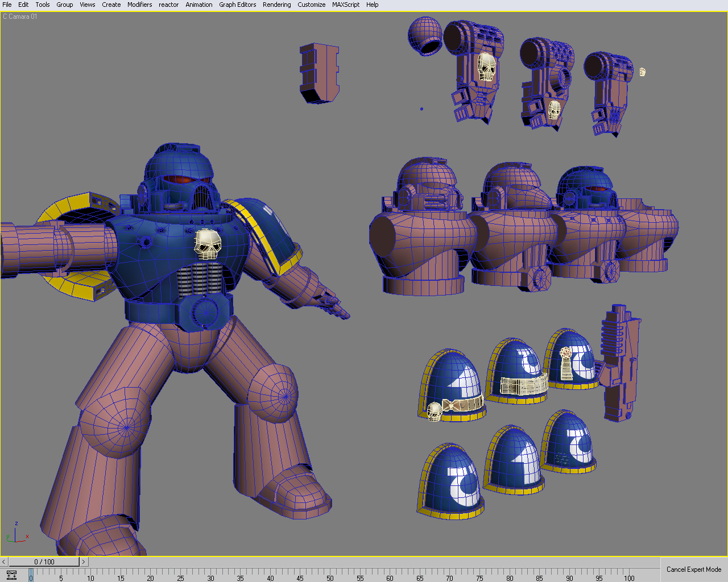This screenshot has height=582, width=728.
Task: Open the MAXScript menu
Action: point(346,5)
